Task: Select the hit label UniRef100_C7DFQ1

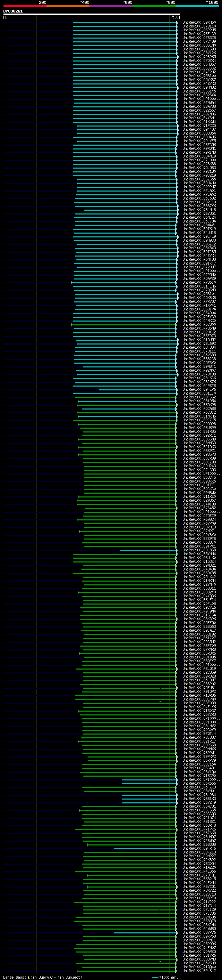Action: tap(199, 875)
